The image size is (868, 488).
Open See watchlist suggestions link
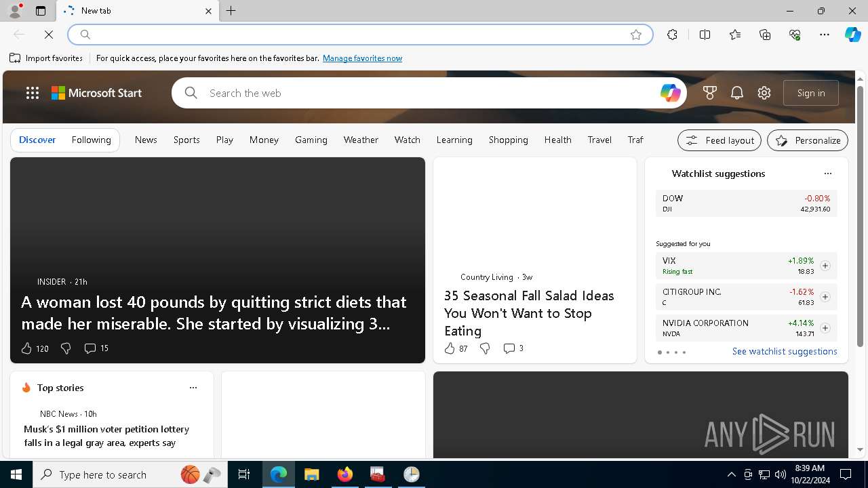(x=785, y=351)
